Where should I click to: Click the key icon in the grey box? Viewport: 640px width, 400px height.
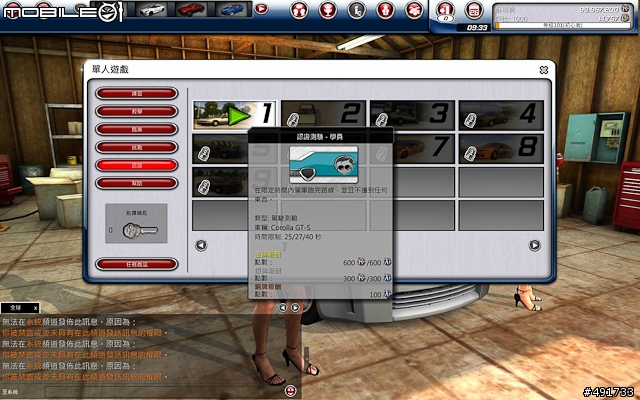[x=140, y=231]
